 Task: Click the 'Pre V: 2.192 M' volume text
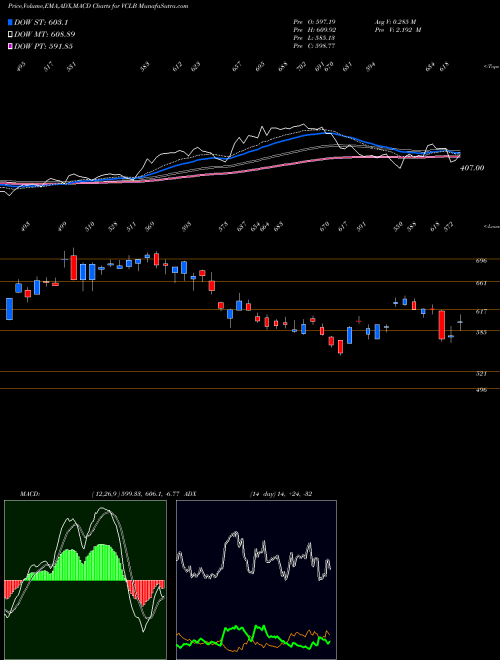point(397,30)
